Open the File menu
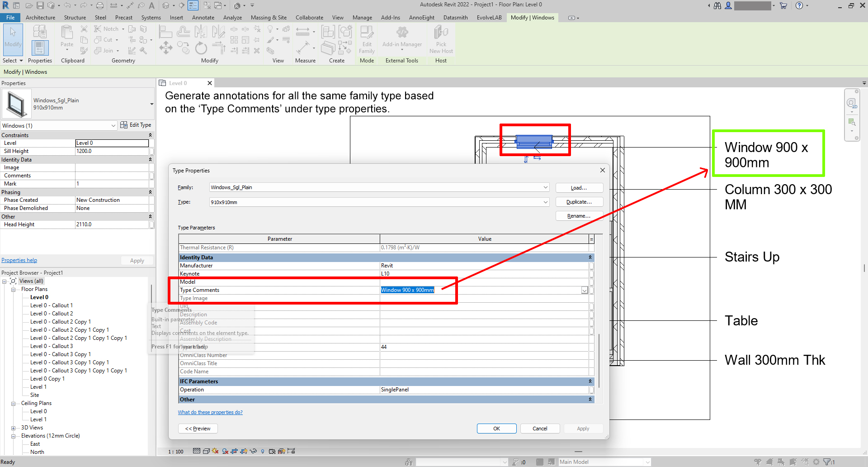Viewport: 868px width, 467px height. (x=10, y=18)
